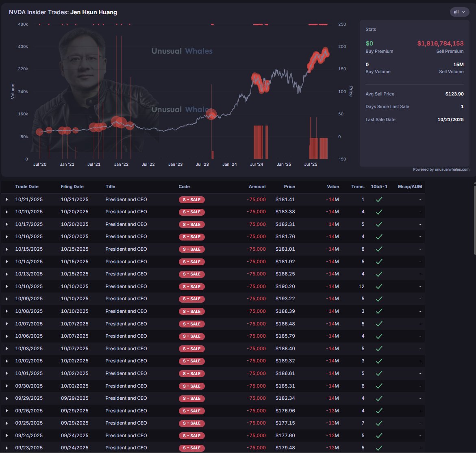Expand the 10/07/2025 trade date row
The width and height of the screenshot is (476, 453).
point(7,324)
